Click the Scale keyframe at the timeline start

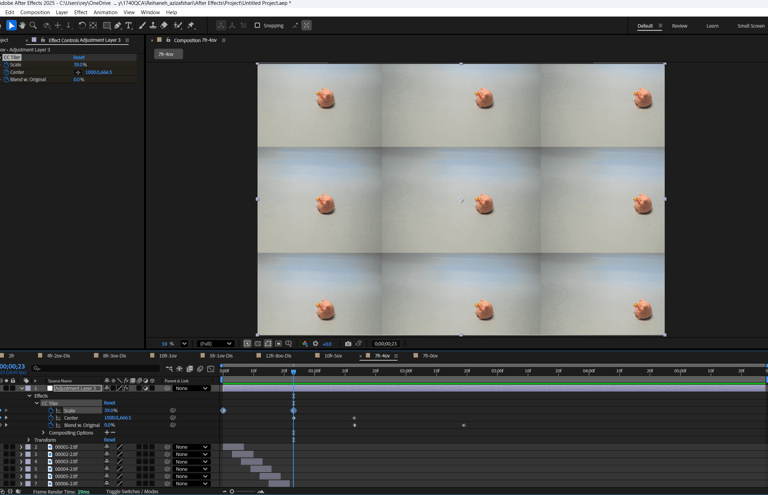[223, 410]
